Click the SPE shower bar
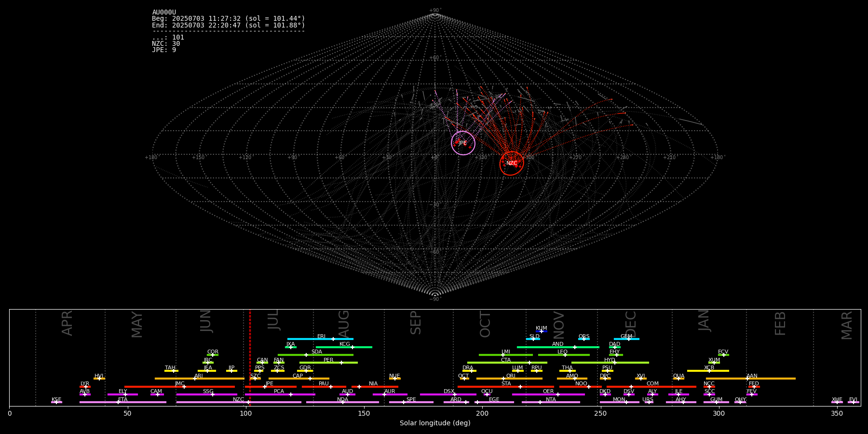Screen dimensions: 868x434 click(x=411, y=402)
